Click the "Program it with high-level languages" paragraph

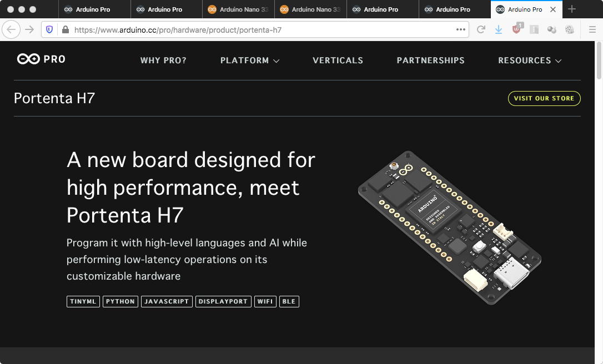[187, 260]
